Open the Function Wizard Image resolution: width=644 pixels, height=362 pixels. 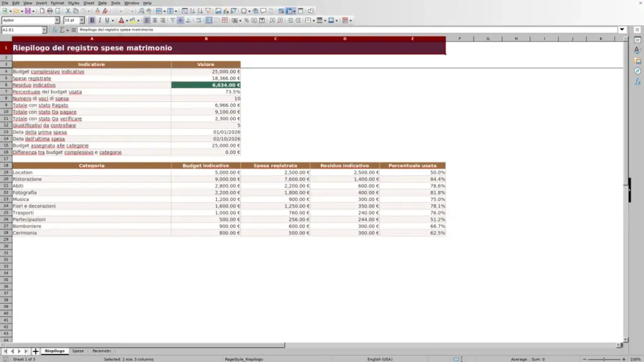coord(54,30)
